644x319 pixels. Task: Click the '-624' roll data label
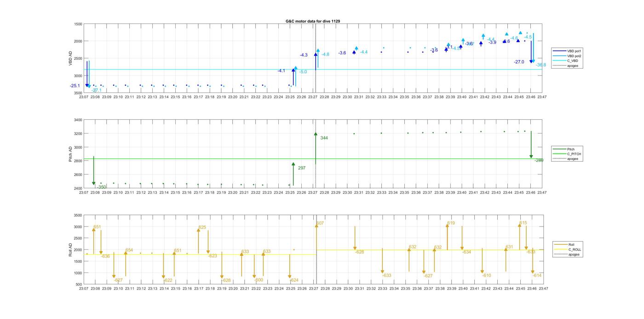coord(294,280)
